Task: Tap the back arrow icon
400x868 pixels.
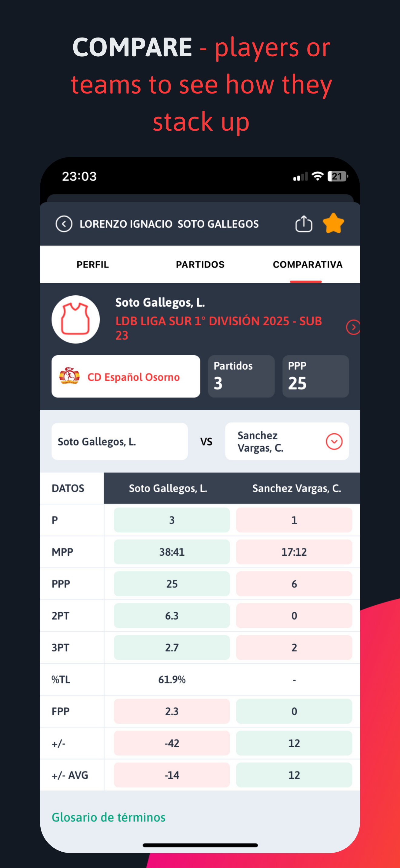Action: [x=64, y=224]
